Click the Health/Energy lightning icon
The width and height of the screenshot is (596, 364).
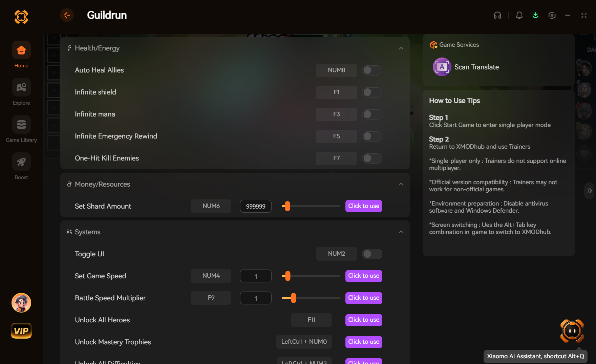[69, 48]
